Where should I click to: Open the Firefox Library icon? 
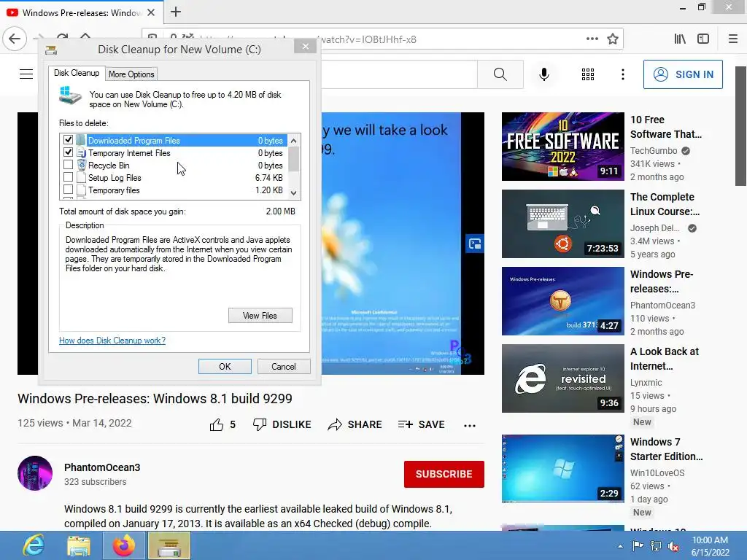coord(680,39)
